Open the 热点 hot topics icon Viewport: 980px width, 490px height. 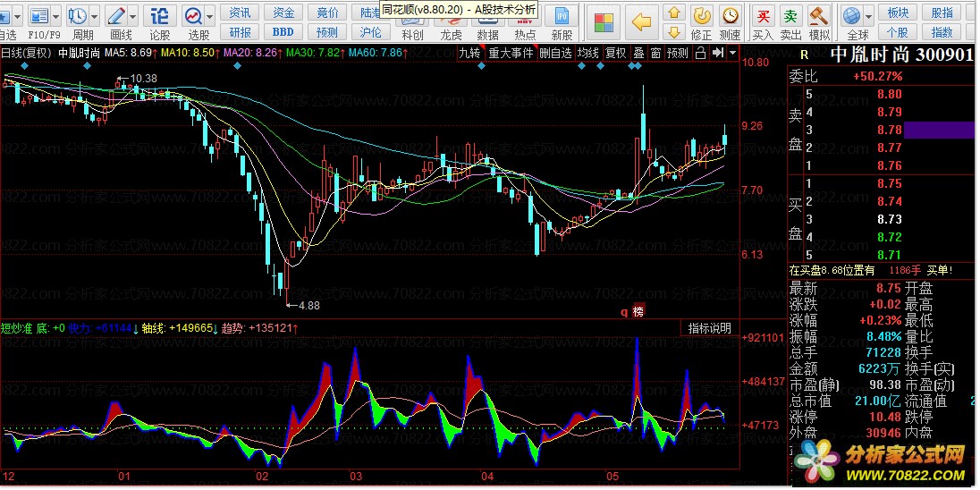point(525,22)
